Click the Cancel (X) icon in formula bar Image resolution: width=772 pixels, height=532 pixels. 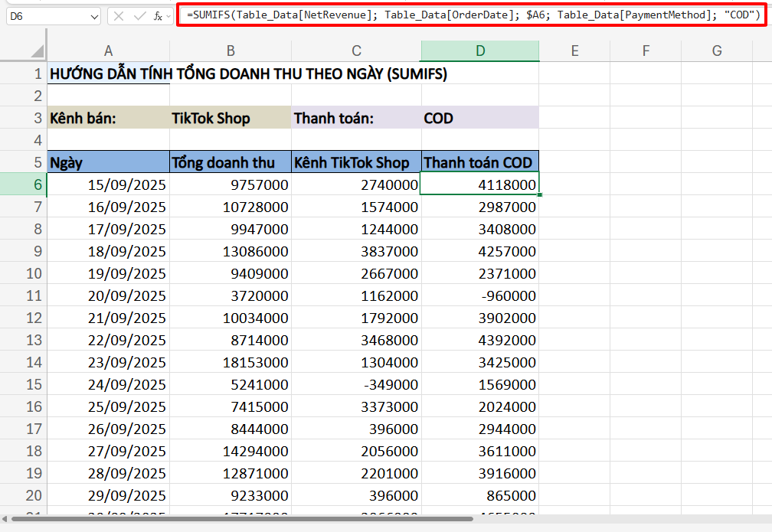[x=119, y=15]
